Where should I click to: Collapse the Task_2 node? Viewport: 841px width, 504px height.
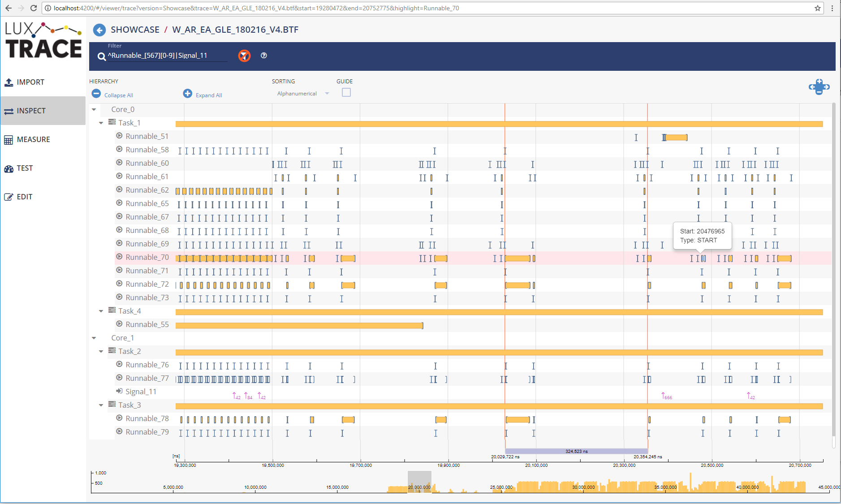101,351
